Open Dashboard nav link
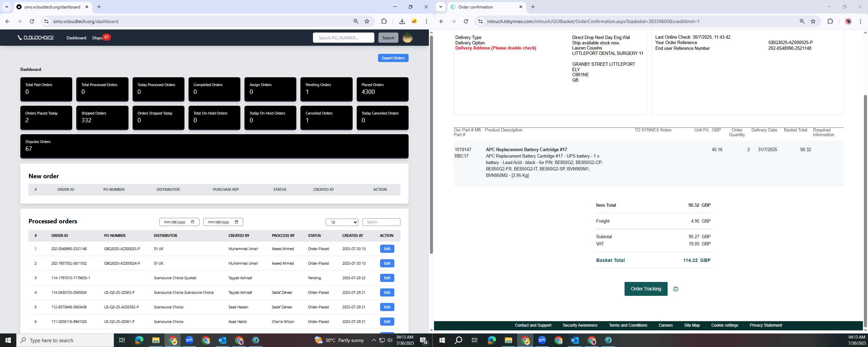The image size is (868, 347). [76, 38]
